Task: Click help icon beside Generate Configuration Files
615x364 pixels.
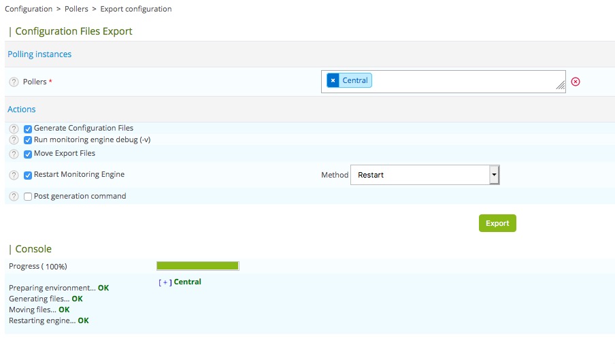Action: coord(14,129)
